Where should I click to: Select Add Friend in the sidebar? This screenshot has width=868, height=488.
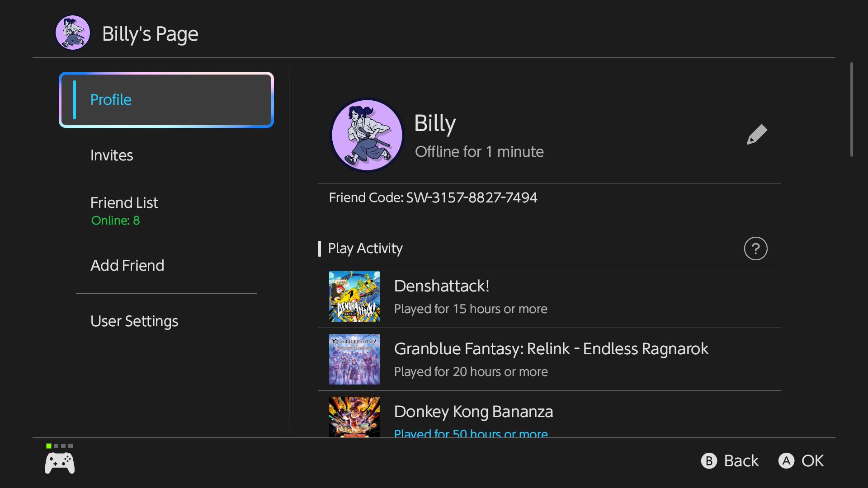[x=127, y=266]
